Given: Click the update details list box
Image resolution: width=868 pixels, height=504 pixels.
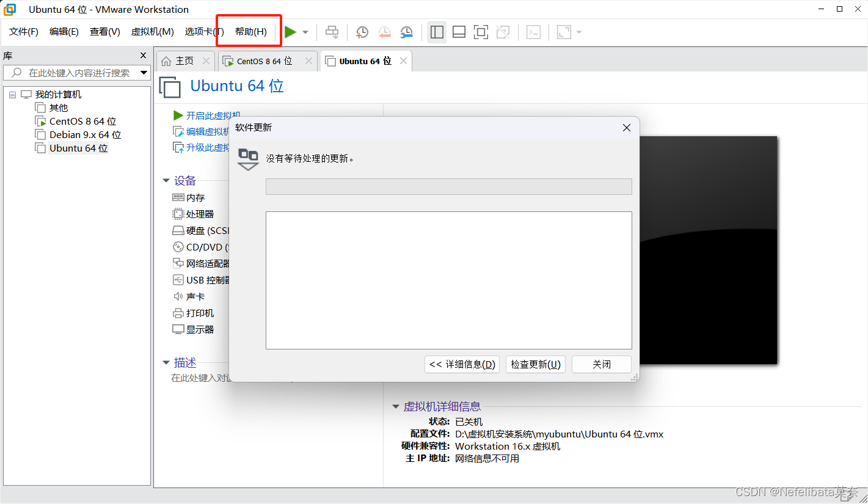Looking at the screenshot, I should tap(449, 280).
